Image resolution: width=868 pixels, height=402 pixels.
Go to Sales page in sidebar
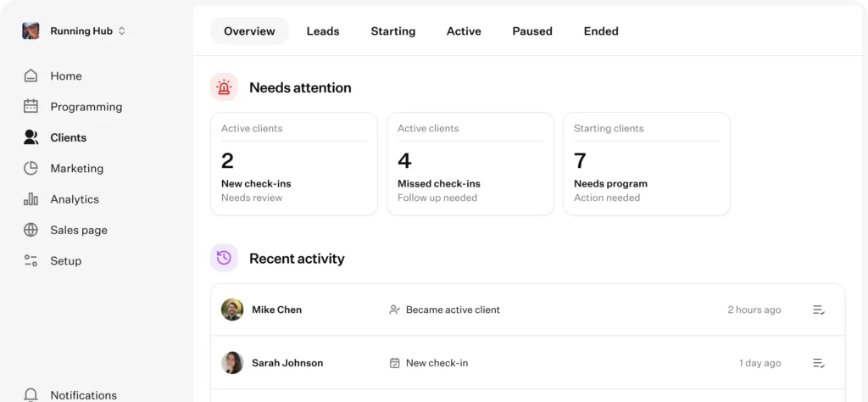[x=79, y=230]
